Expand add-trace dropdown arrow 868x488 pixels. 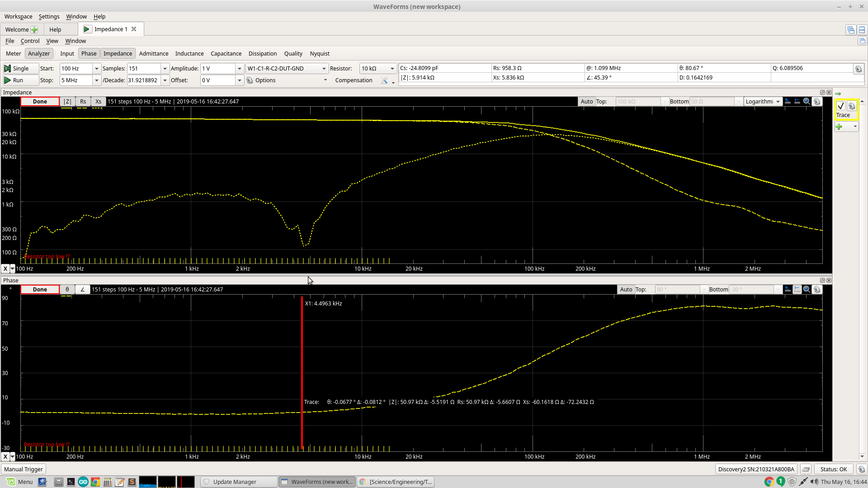pyautogui.click(x=855, y=127)
